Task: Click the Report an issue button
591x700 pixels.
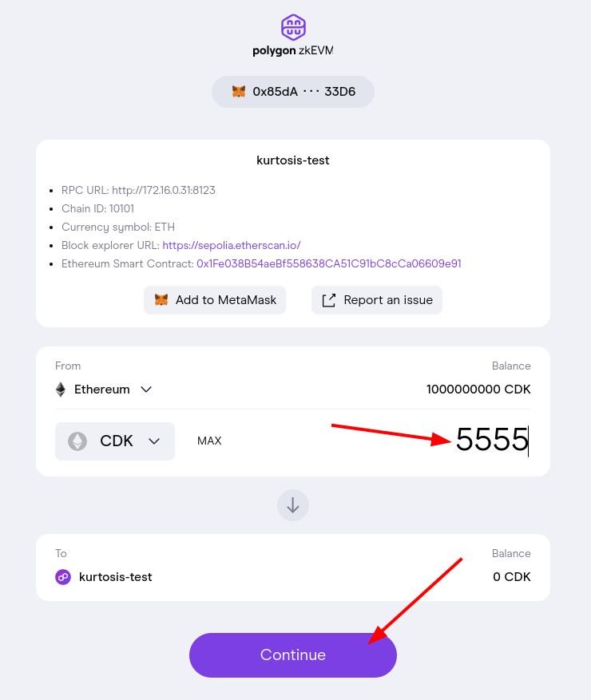Action: (x=377, y=300)
